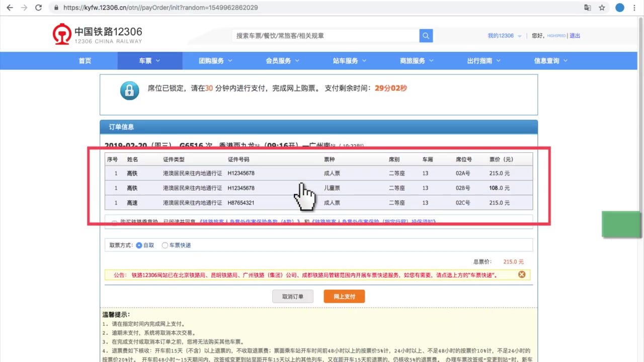Image resolution: width=644 pixels, height=362 pixels.
Task: Expand the 站车服务 navigation menu
Action: click(x=349, y=61)
